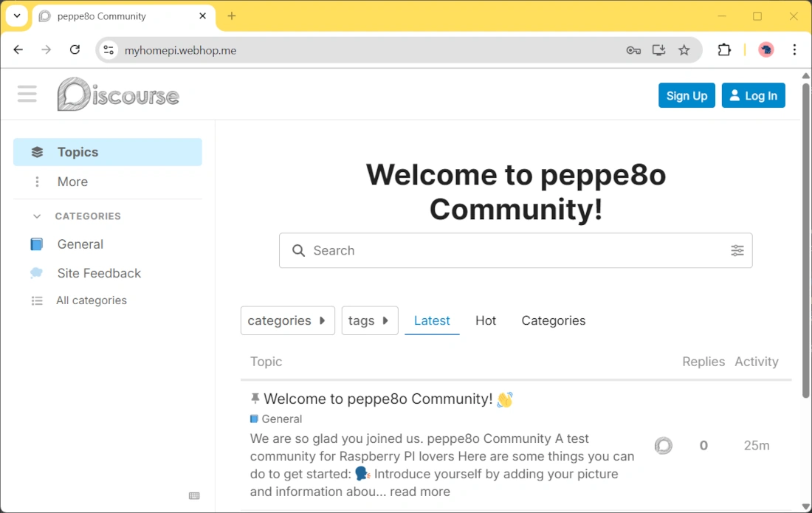Close the peppe8o Community tab
Image resolution: width=812 pixels, height=513 pixels.
[x=202, y=16]
